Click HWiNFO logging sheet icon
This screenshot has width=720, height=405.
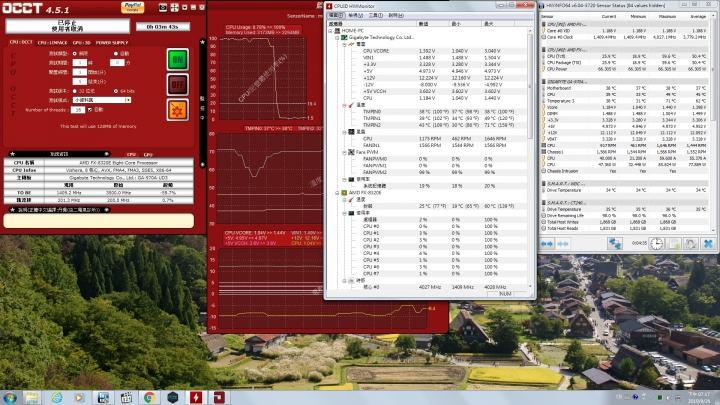674,243
